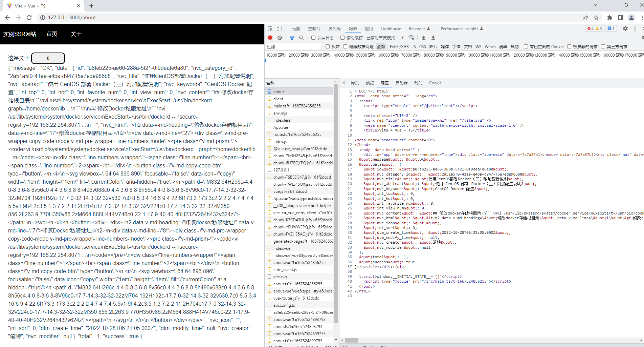644x347 pixels.
Task: Check the 隐藏数据网址 checkbox
Action: [345, 46]
